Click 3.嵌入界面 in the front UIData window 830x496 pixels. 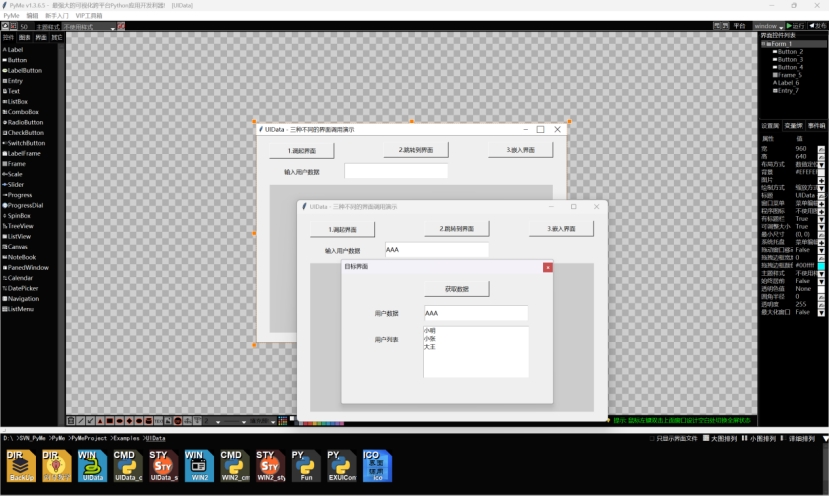coord(561,229)
